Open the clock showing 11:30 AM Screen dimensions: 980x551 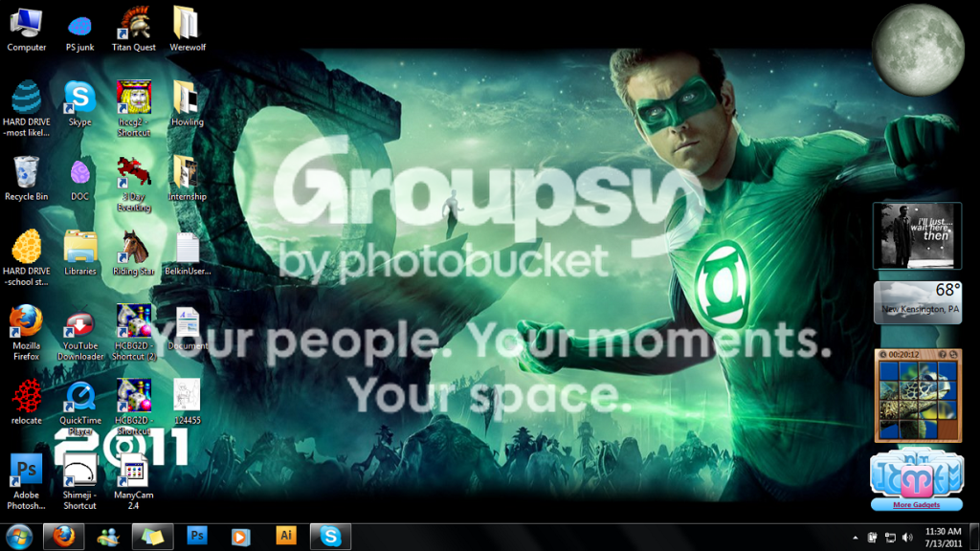click(x=943, y=538)
